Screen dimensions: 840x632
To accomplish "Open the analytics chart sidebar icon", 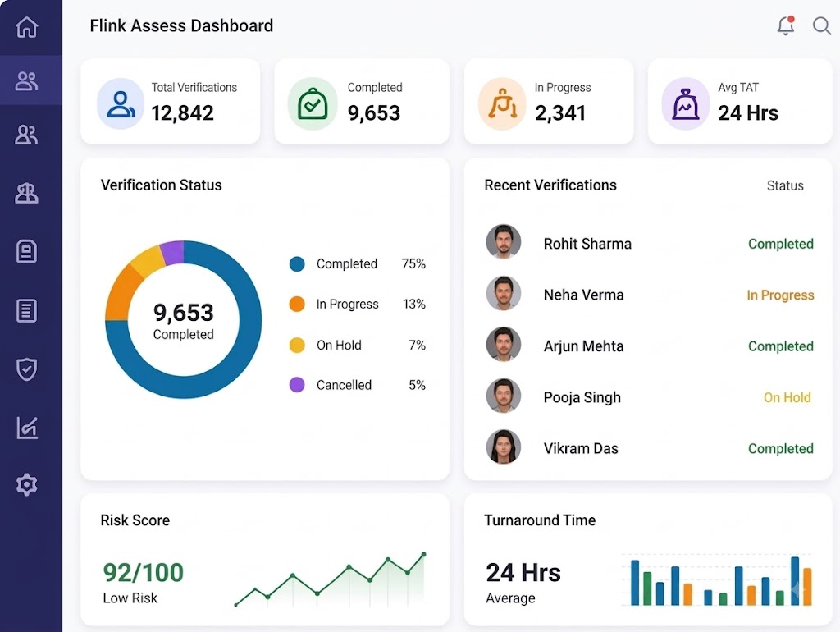I will (x=27, y=428).
